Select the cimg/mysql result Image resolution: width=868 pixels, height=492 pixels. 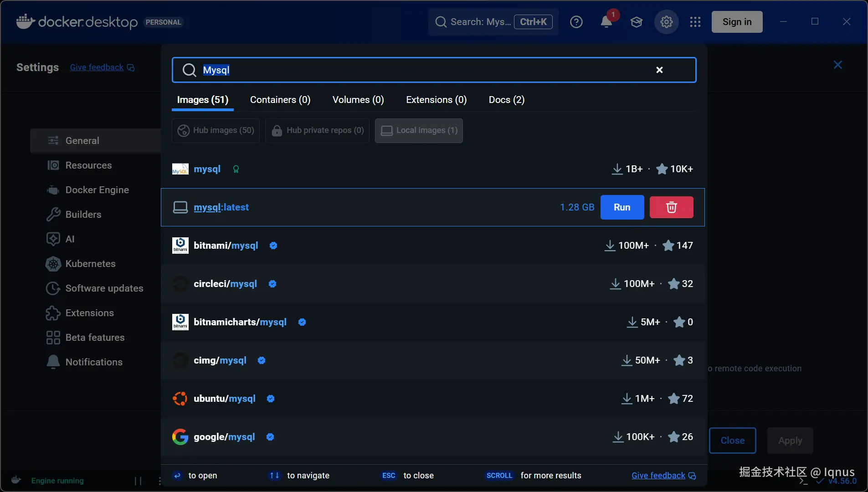coord(433,360)
